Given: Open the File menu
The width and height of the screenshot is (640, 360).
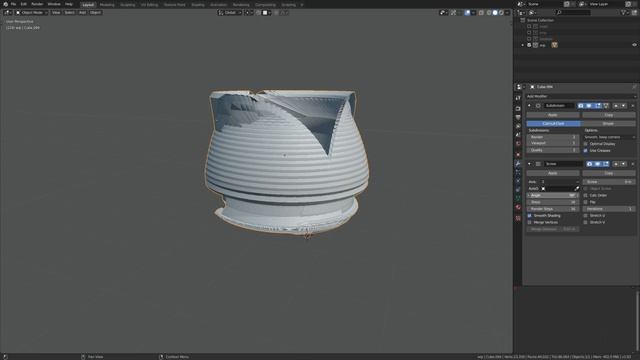Looking at the screenshot, I should click(x=13, y=4).
